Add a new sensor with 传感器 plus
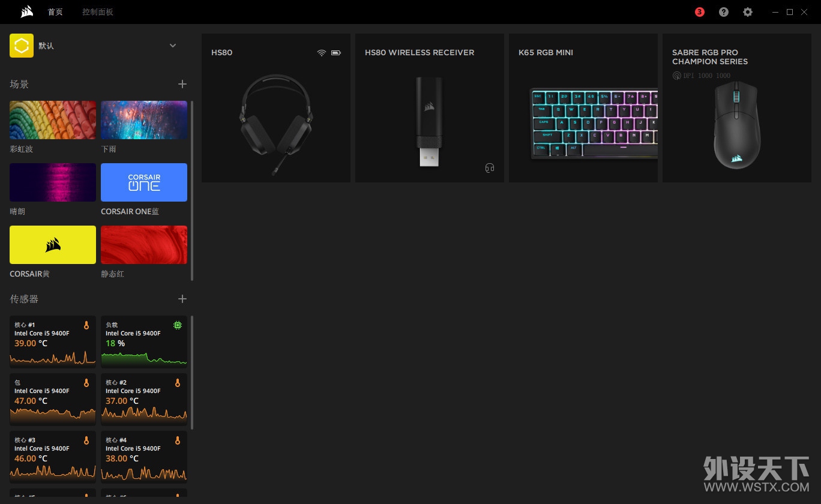Screen dimensions: 821x504 [182, 299]
